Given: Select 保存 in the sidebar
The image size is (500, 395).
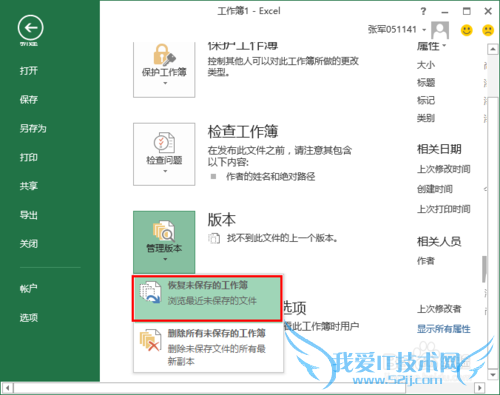Looking at the screenshot, I should pos(29,99).
